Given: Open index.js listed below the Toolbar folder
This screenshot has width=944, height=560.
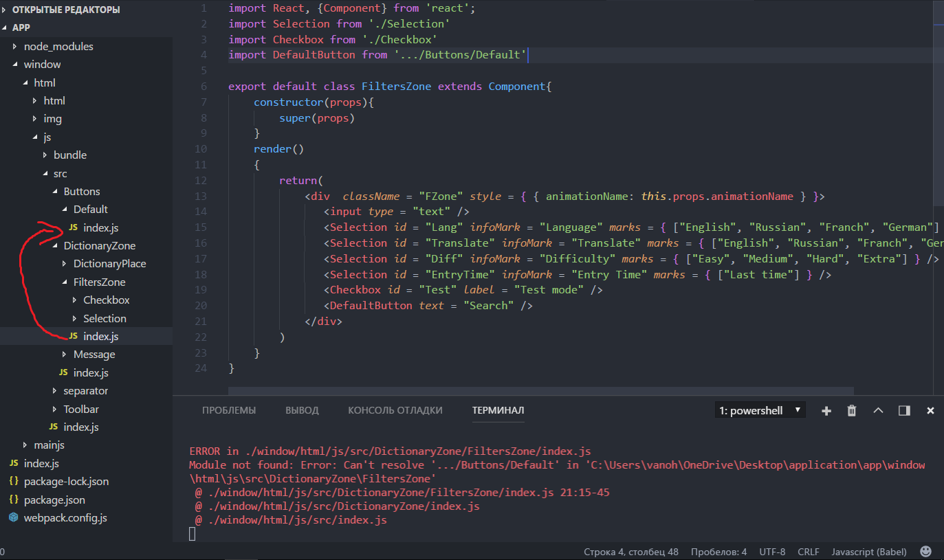Looking at the screenshot, I should coord(81,427).
